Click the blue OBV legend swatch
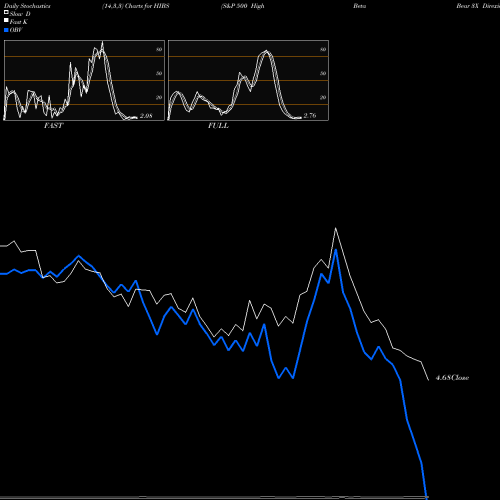Viewport: 500px width, 500px height. click(6, 30)
